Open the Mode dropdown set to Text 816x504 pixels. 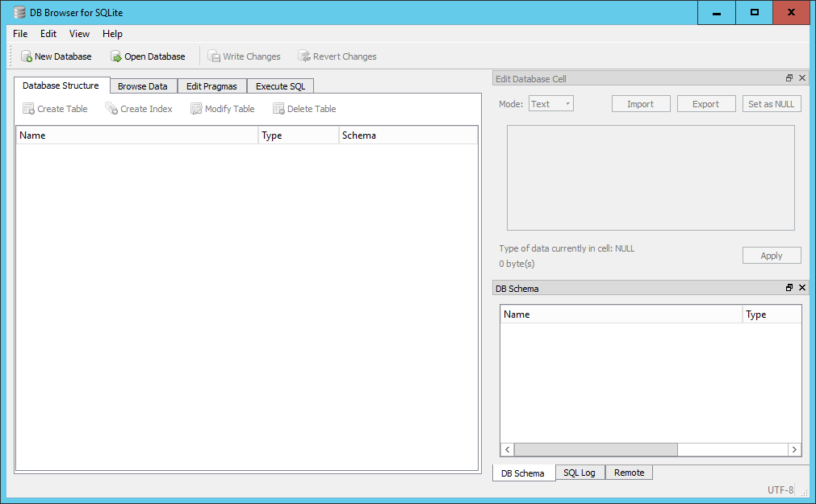tap(551, 104)
